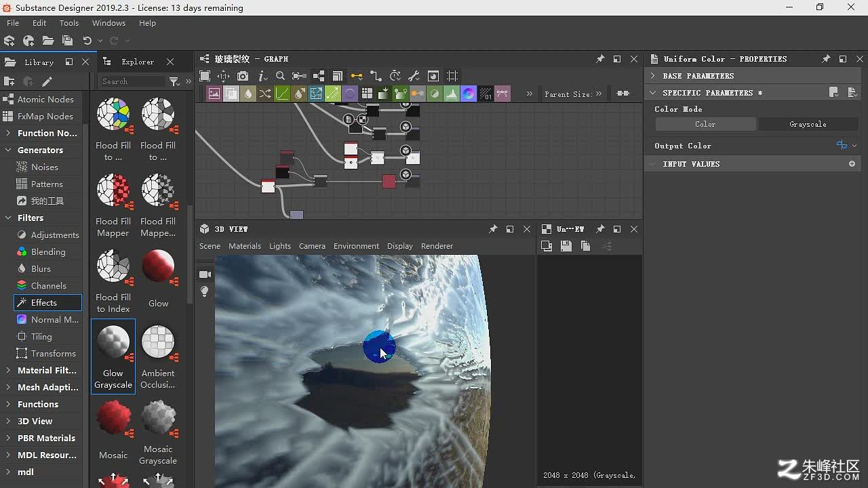The image size is (868, 488).
Task: Pin the 3D View panel
Action: pyautogui.click(x=493, y=229)
